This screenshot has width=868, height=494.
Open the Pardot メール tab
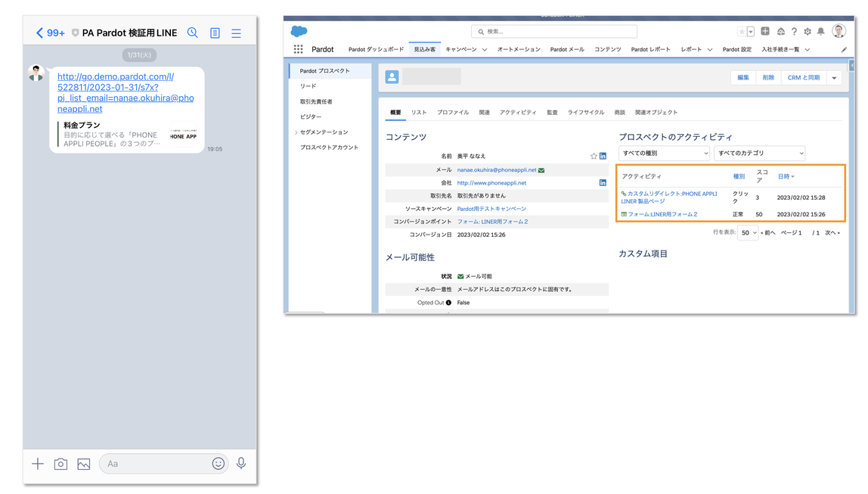[x=567, y=49]
